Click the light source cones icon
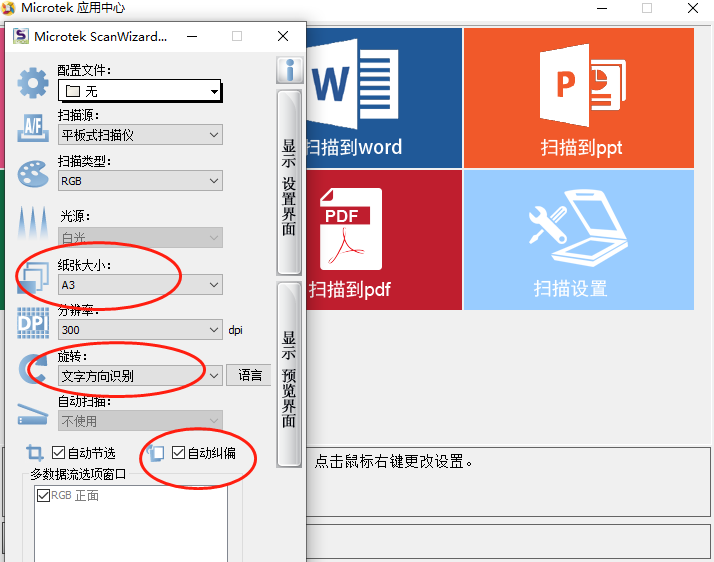The height and width of the screenshot is (562, 714). coord(33,222)
